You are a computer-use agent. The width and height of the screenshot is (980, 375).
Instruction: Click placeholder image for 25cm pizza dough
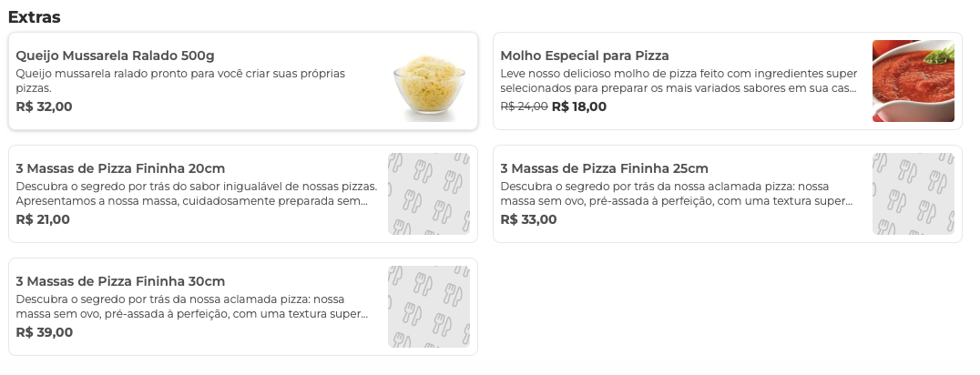tap(913, 194)
